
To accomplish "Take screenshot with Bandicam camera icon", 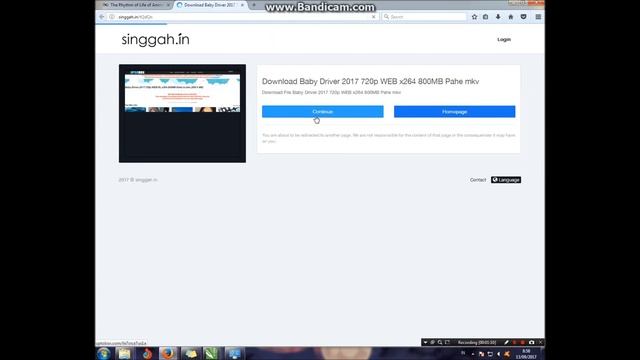I will pyautogui.click(x=531, y=342).
